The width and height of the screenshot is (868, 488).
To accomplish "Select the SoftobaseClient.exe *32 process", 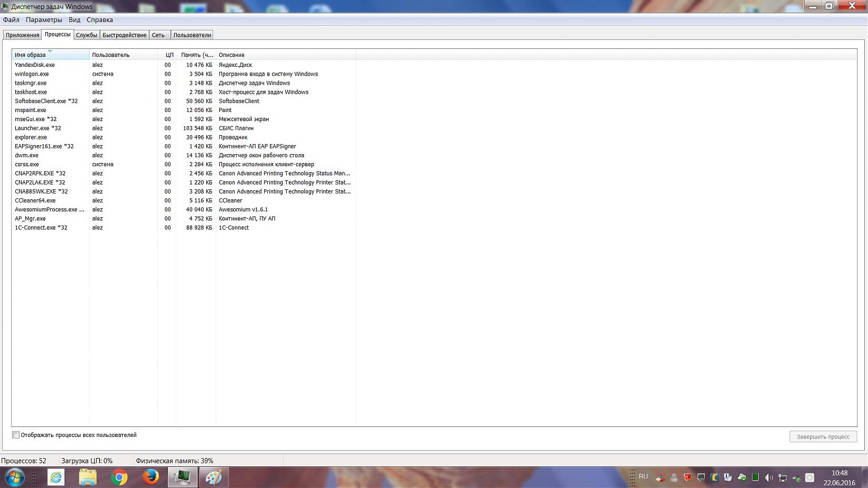I will click(x=184, y=101).
